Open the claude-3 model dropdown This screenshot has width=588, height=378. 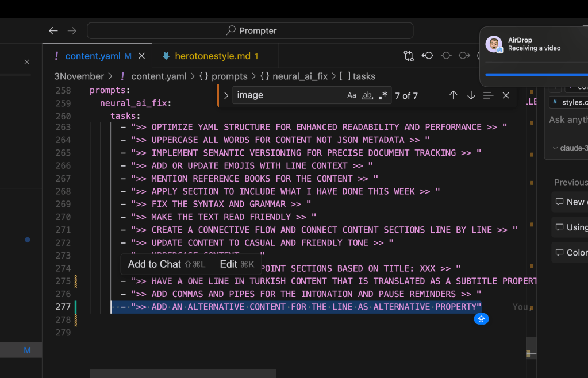click(x=570, y=148)
